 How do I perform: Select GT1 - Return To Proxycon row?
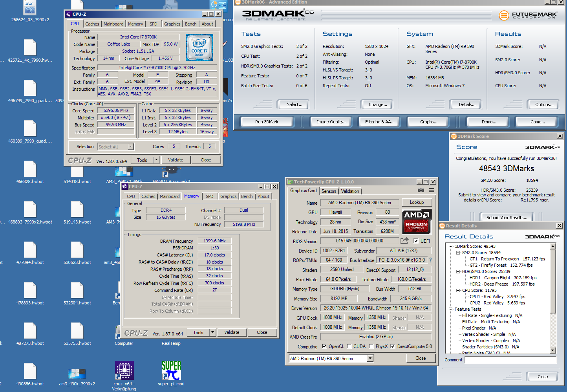[x=507, y=259]
